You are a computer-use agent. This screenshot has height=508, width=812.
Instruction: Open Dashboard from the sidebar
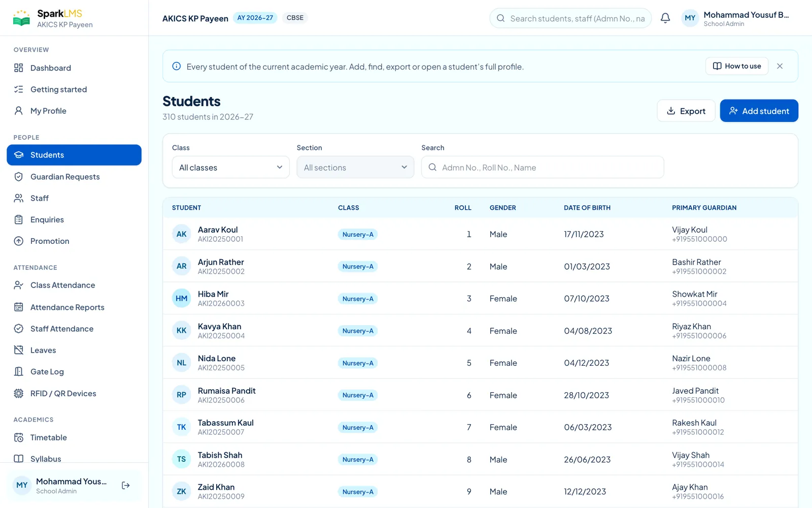pyautogui.click(x=74, y=68)
